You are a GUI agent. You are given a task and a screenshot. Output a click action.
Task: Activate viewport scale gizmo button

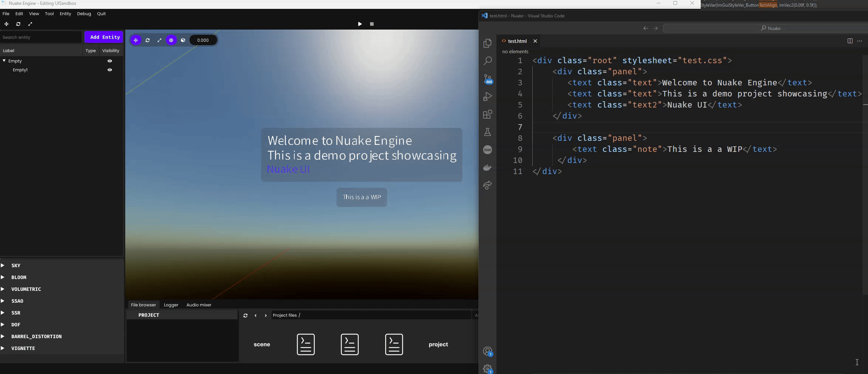click(x=160, y=40)
